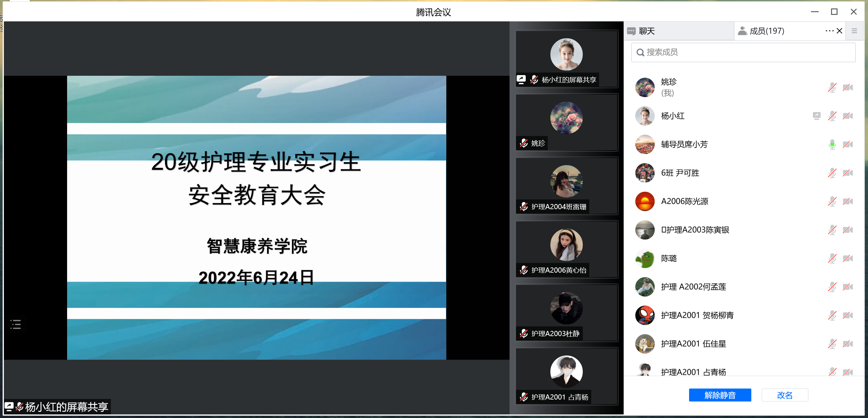Viewport: 868px width, 418px height.
Task: Open the hamburger menu icon beside members tab
Action: (854, 31)
